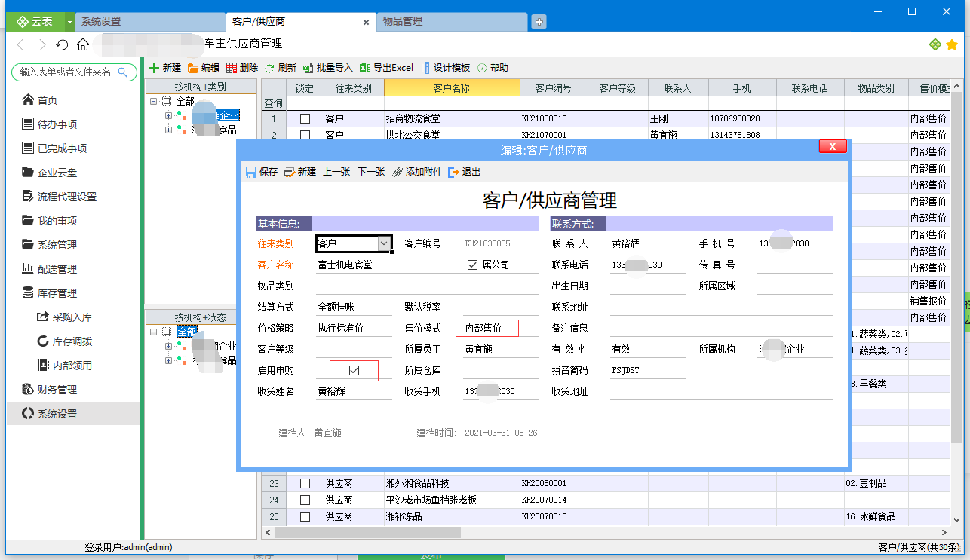Open the 云表 menu dropdown arrow
Image resolution: width=970 pixels, height=560 pixels.
coord(69,22)
